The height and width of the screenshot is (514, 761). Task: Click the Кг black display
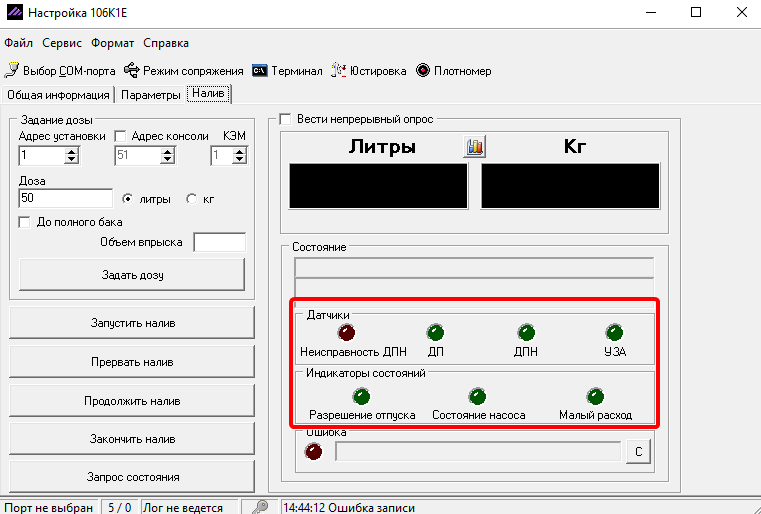click(570, 186)
